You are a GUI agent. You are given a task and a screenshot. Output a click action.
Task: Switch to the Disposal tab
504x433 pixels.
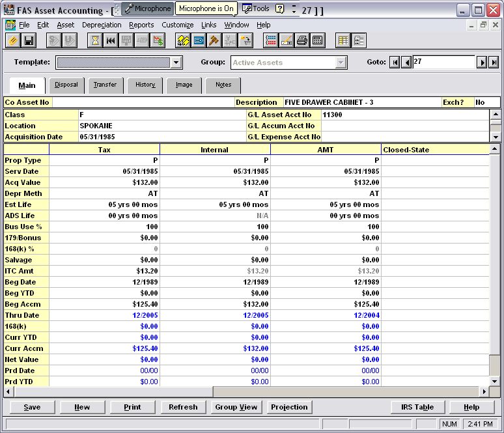(66, 85)
